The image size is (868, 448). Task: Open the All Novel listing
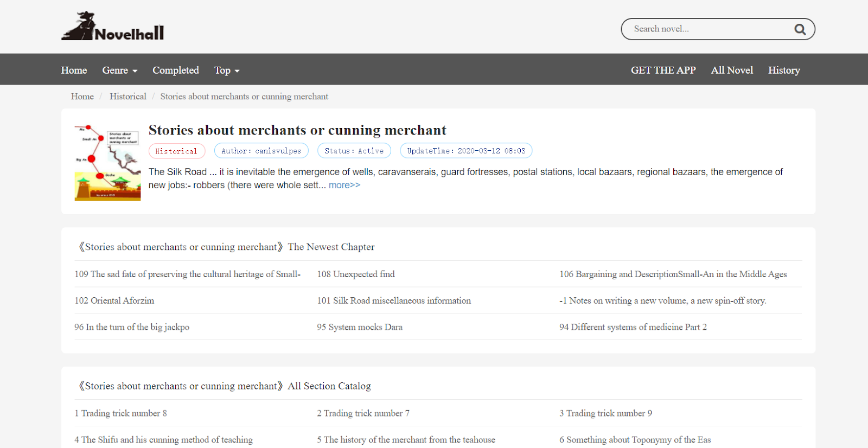pyautogui.click(x=732, y=70)
